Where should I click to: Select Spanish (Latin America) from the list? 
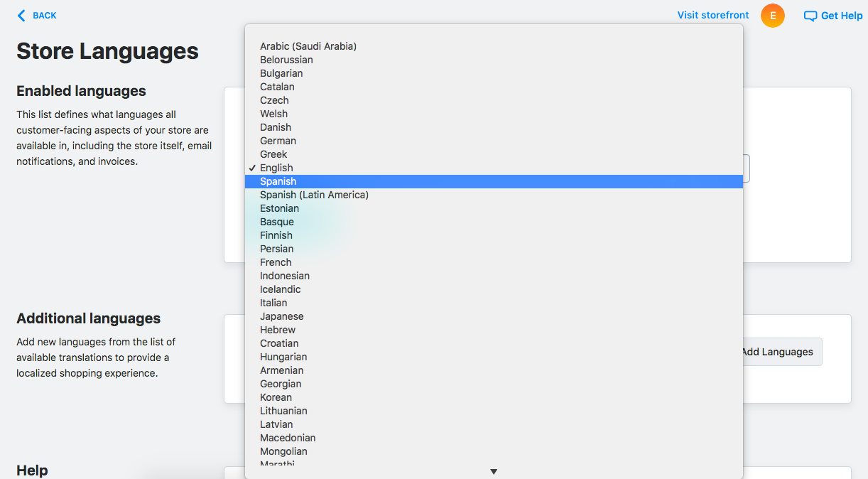point(314,194)
